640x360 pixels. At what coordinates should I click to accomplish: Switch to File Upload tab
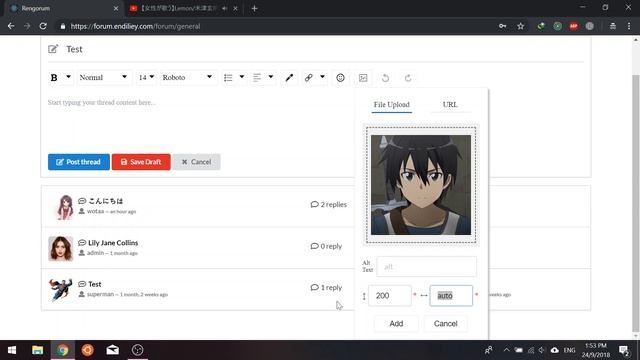[391, 104]
